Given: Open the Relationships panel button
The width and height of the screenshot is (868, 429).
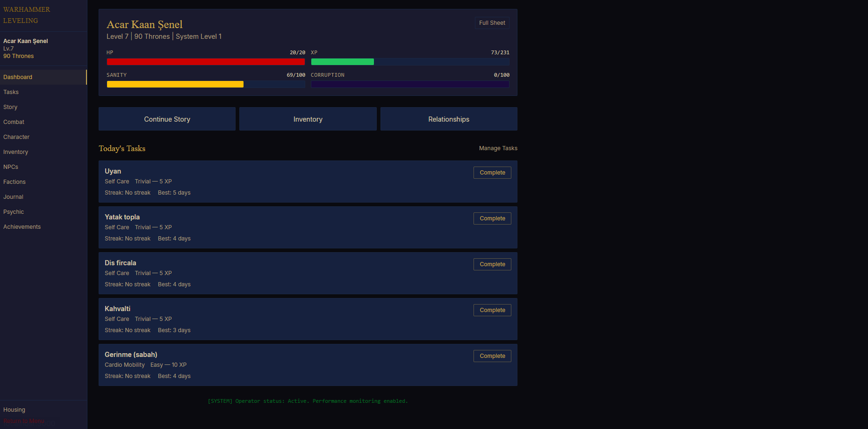Looking at the screenshot, I should pyautogui.click(x=448, y=119).
